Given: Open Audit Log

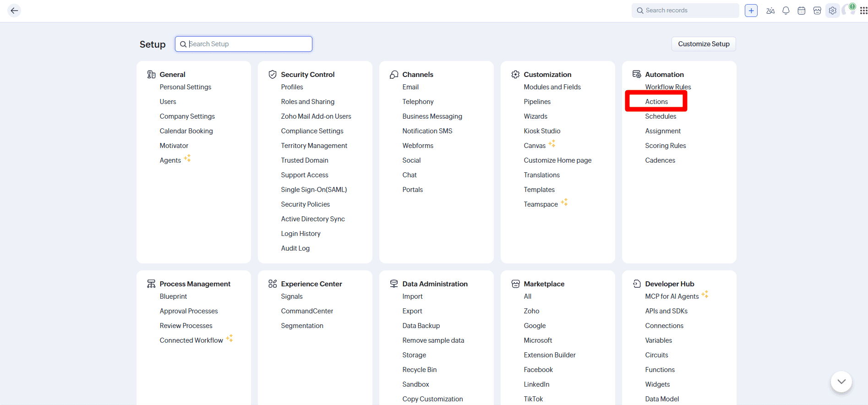Looking at the screenshot, I should (x=295, y=248).
